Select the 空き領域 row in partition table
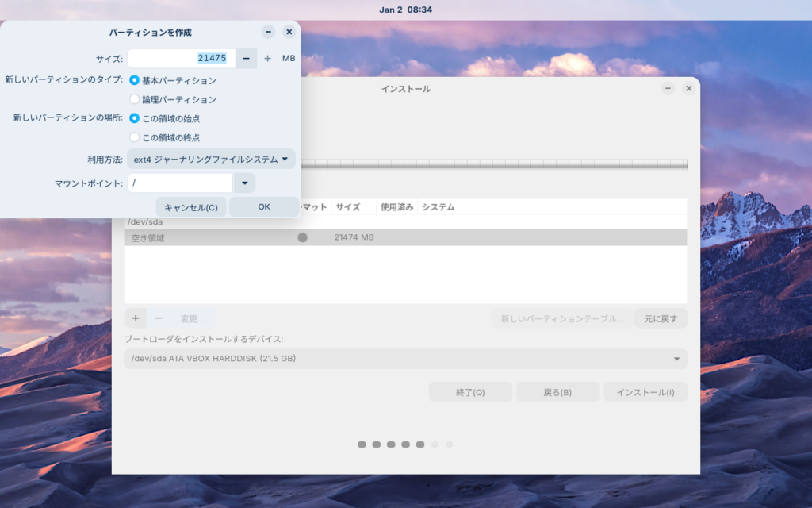 coord(405,237)
